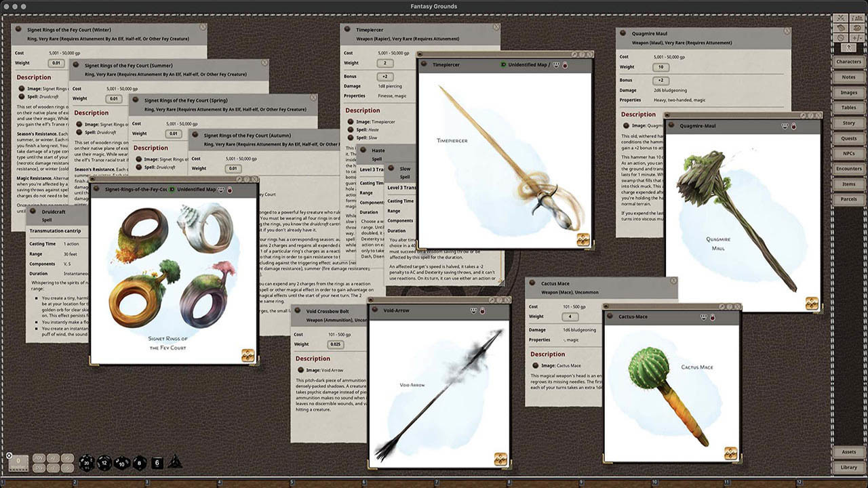
Task: Roll the six-sided die
Action: pos(157,462)
